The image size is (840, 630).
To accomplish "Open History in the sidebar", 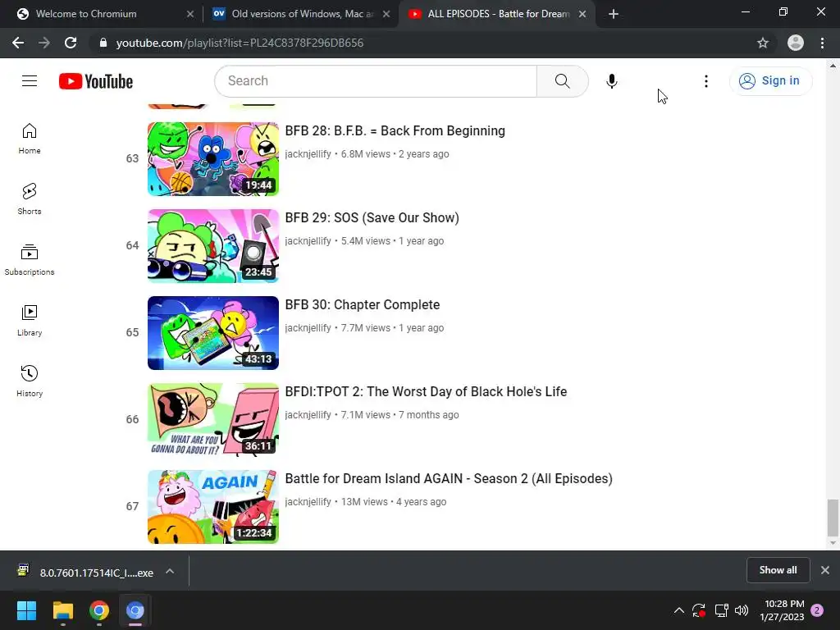I will coord(30,381).
